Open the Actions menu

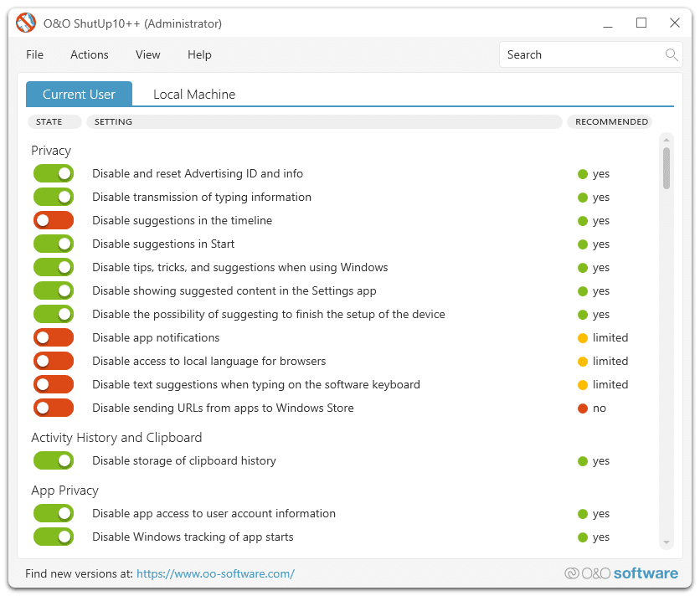[x=89, y=55]
